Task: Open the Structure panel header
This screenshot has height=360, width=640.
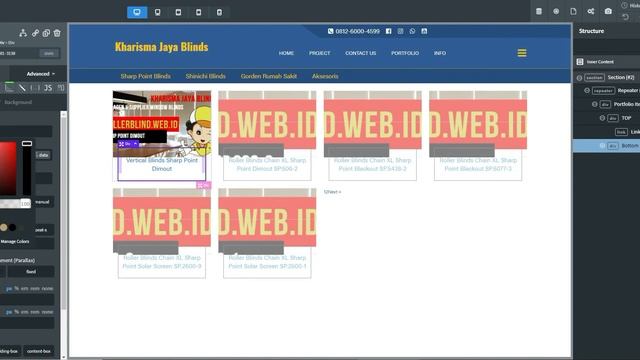Action: (591, 31)
